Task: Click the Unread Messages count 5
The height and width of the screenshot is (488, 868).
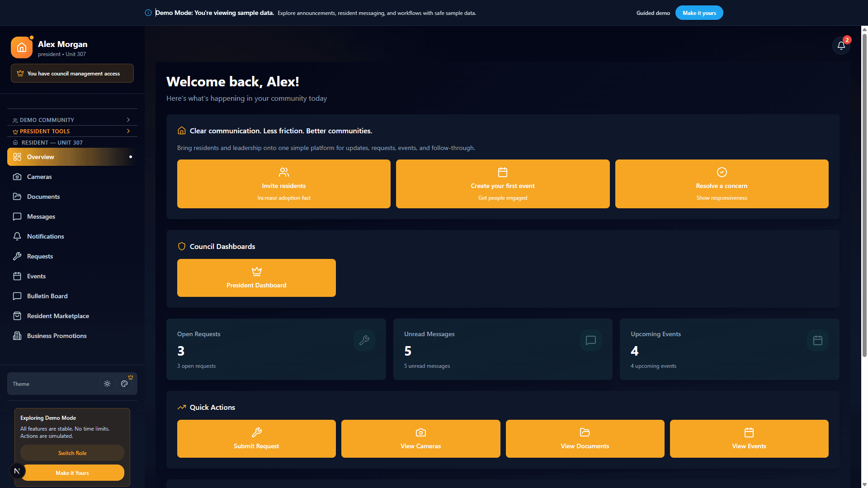Action: click(x=408, y=351)
